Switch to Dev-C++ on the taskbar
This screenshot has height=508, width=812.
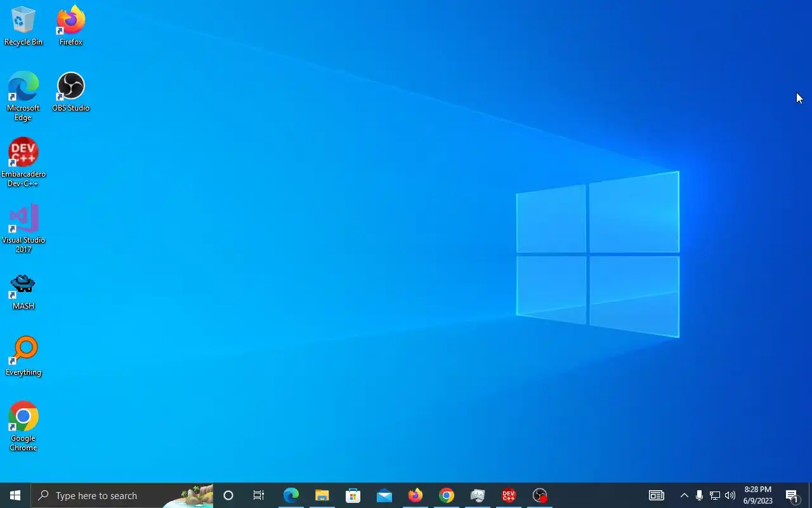pos(509,495)
